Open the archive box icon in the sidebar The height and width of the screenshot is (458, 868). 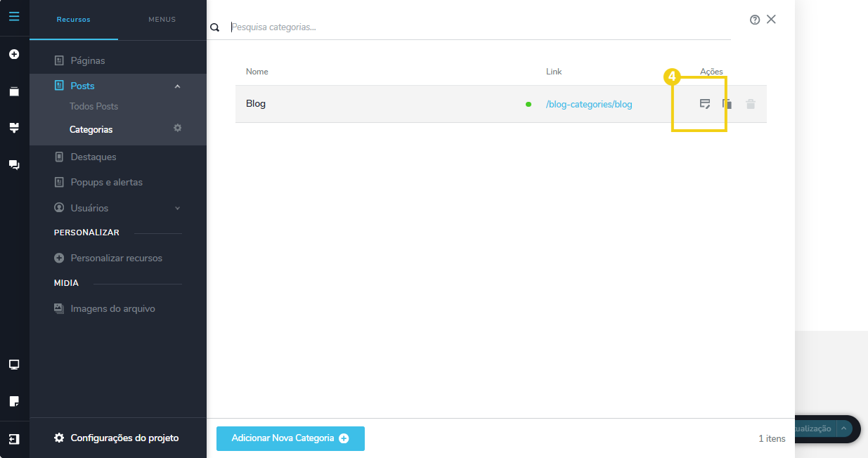(14, 91)
